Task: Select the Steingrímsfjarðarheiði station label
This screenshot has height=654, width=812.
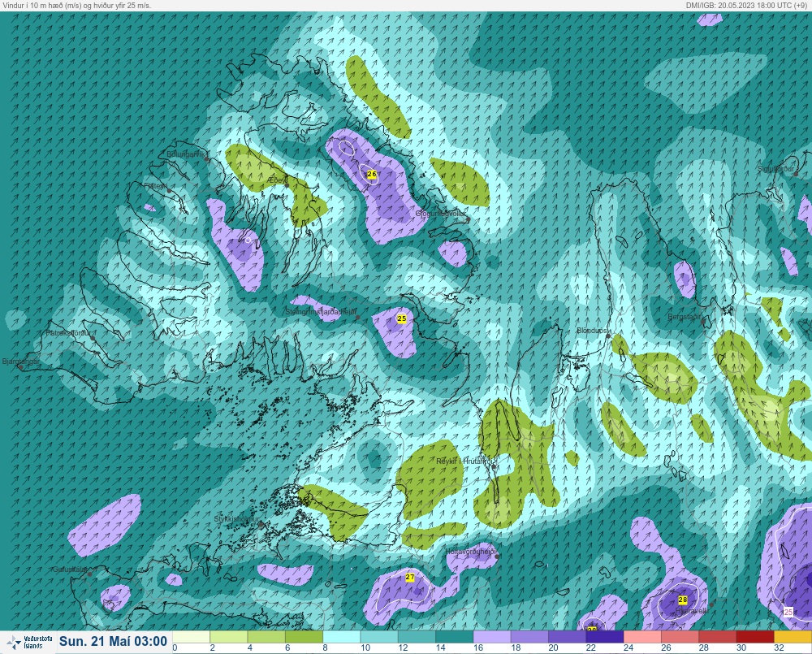Action: (x=321, y=312)
